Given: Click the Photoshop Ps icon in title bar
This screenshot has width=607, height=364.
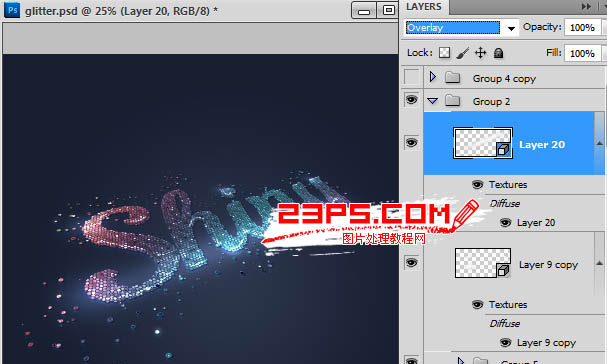Looking at the screenshot, I should 12,10.
